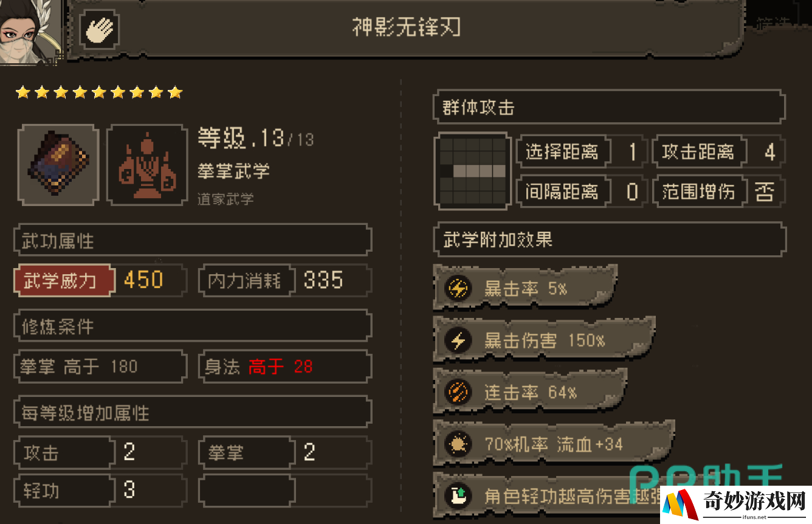Select the 武学附加效果 header bar
812x524 pixels.
609,240
